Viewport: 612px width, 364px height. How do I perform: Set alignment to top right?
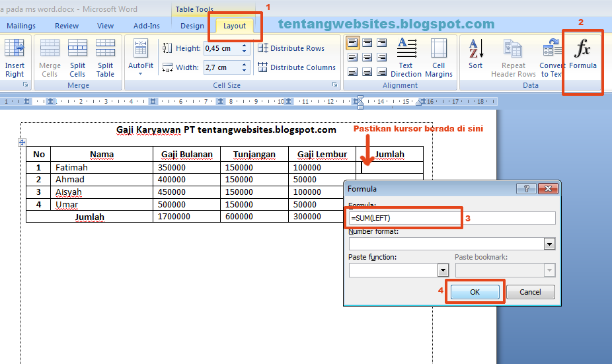(x=381, y=42)
